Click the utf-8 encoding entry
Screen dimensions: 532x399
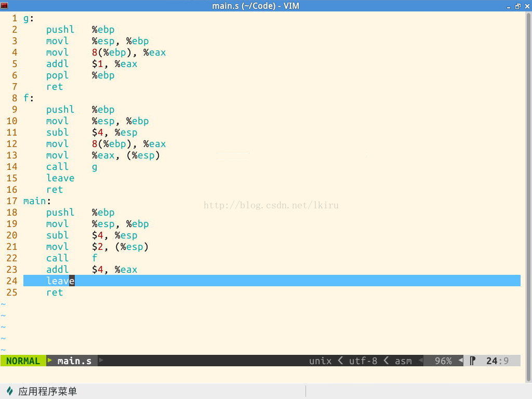(363, 361)
